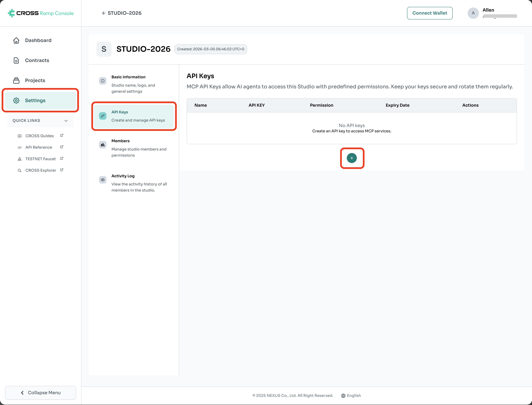Image resolution: width=532 pixels, height=405 pixels.
Task: Collapse the Quick Links section chevron
Action: [x=66, y=121]
